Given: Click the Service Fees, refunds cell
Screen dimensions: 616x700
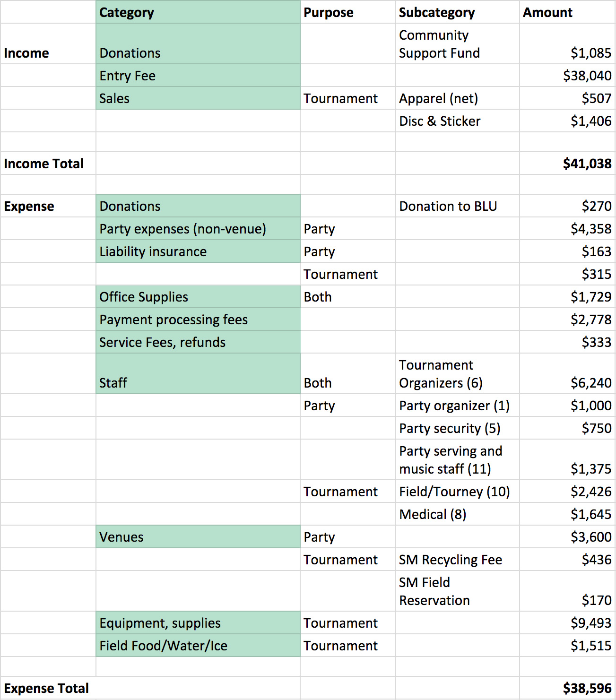Looking at the screenshot, I should coord(198,342).
